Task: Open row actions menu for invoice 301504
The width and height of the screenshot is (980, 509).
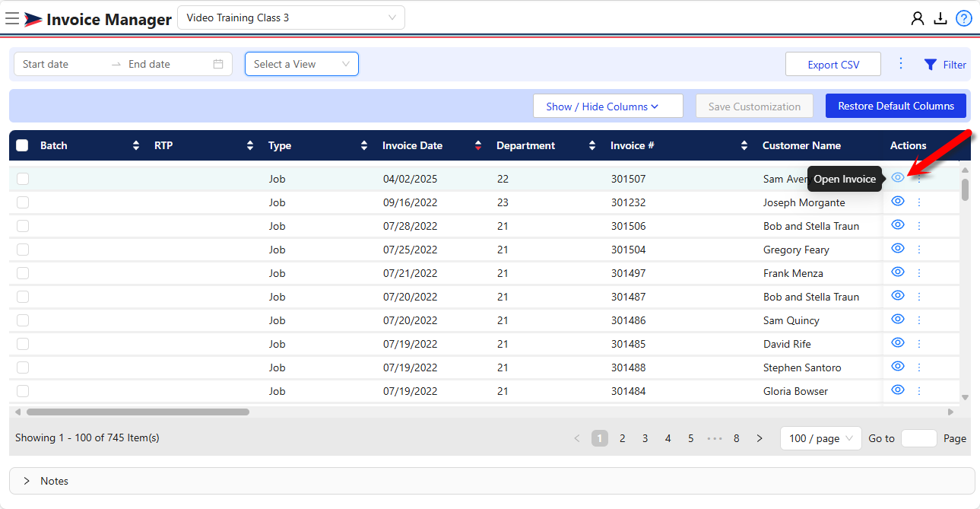Action: pos(919,250)
